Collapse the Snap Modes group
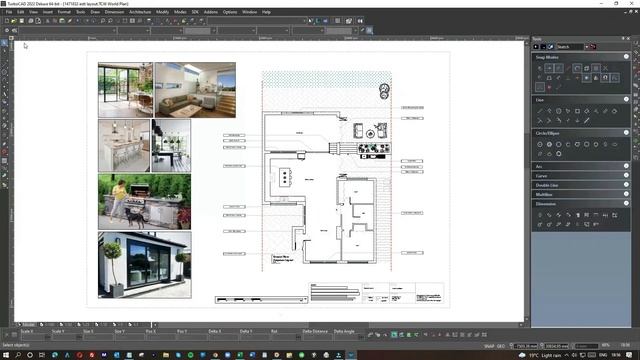The height and width of the screenshot is (360, 640). pyautogui.click(x=626, y=57)
